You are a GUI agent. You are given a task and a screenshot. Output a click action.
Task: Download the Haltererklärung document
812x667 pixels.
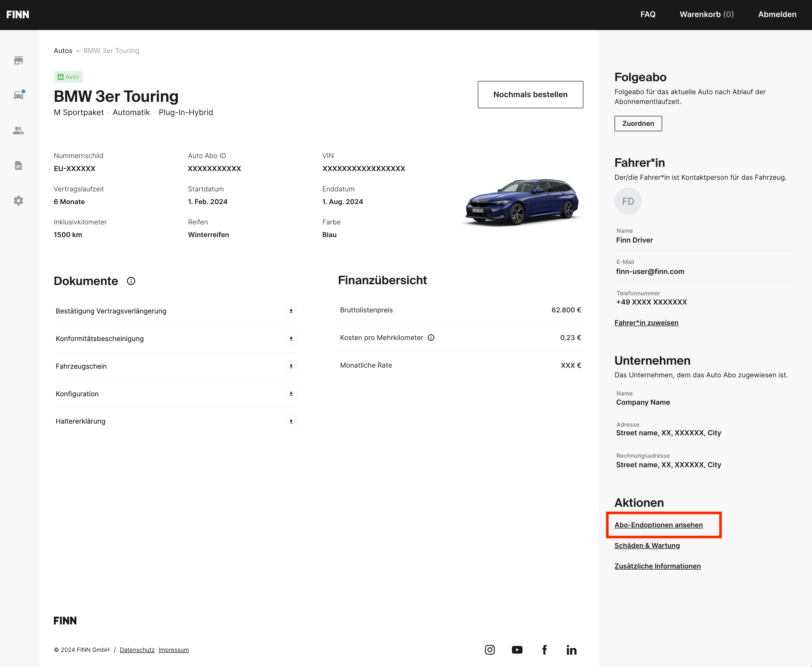(x=291, y=421)
